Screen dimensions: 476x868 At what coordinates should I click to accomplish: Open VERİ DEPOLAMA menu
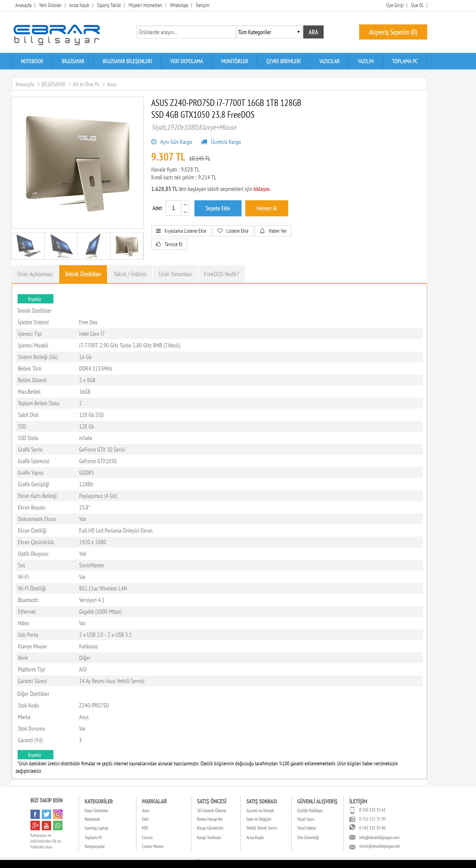187,61
